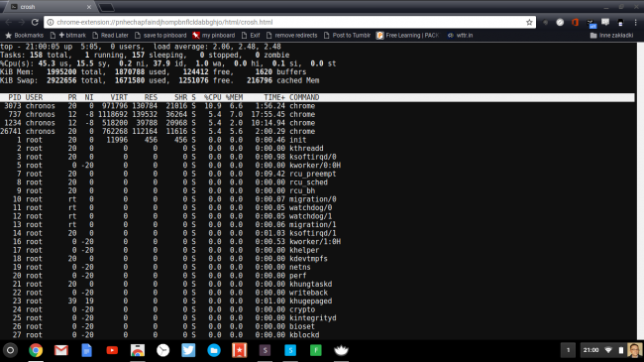Viewport: 644px width, 362px height.
Task: Open the Microsoft Office extension
Action: tap(575, 22)
